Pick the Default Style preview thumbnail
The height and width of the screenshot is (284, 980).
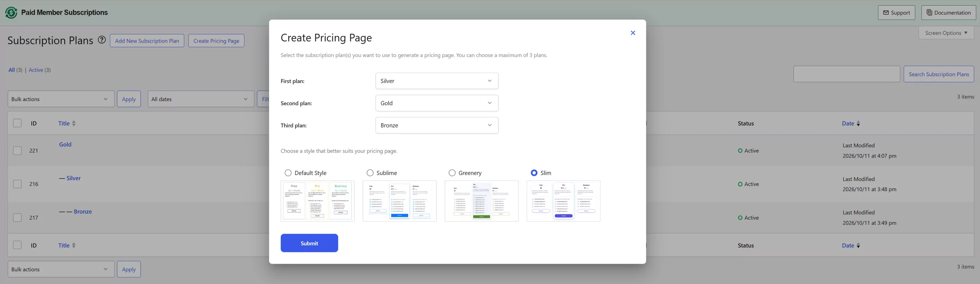click(x=317, y=201)
